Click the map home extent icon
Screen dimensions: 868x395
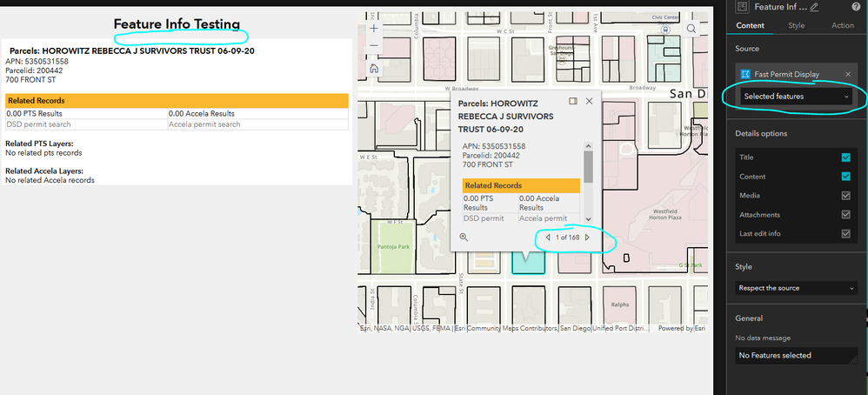click(x=374, y=69)
